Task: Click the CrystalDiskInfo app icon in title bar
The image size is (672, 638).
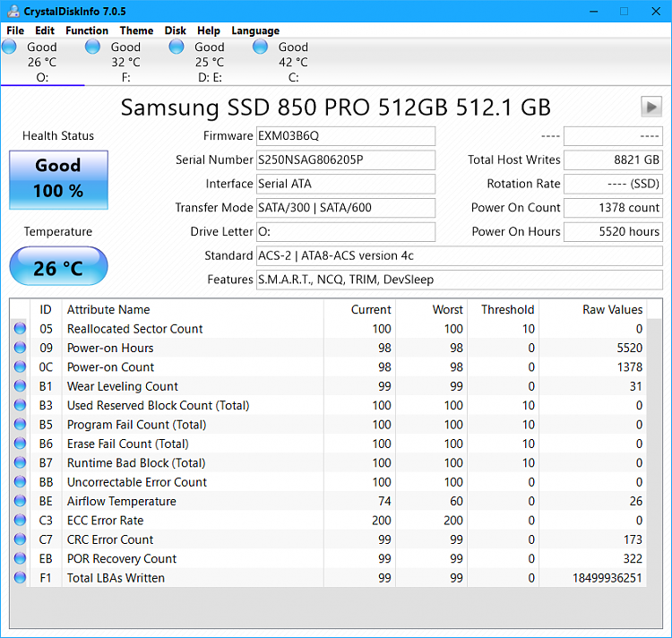Action: point(13,11)
